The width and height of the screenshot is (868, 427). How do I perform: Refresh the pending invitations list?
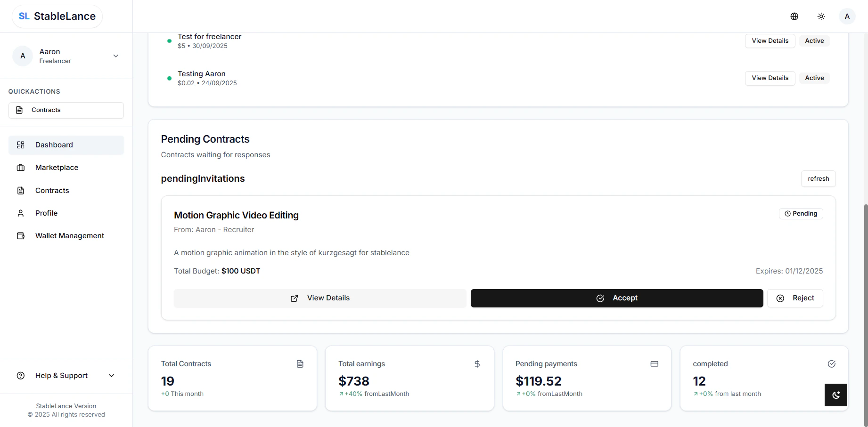[x=818, y=178]
